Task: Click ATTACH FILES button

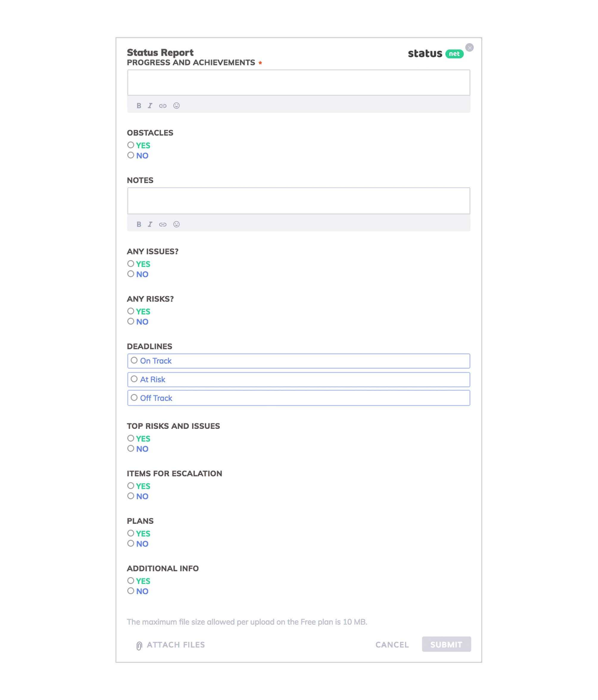Action: click(x=169, y=645)
